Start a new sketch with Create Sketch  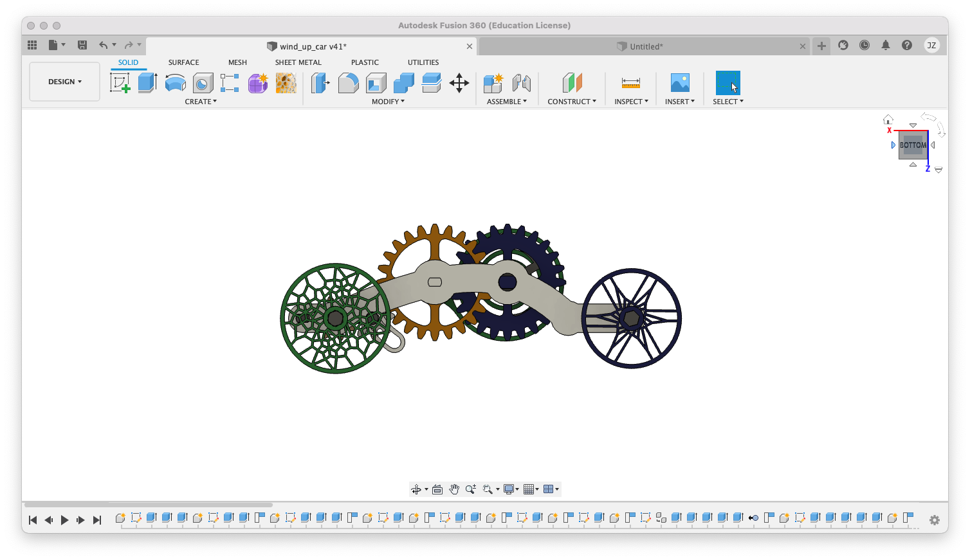click(120, 83)
